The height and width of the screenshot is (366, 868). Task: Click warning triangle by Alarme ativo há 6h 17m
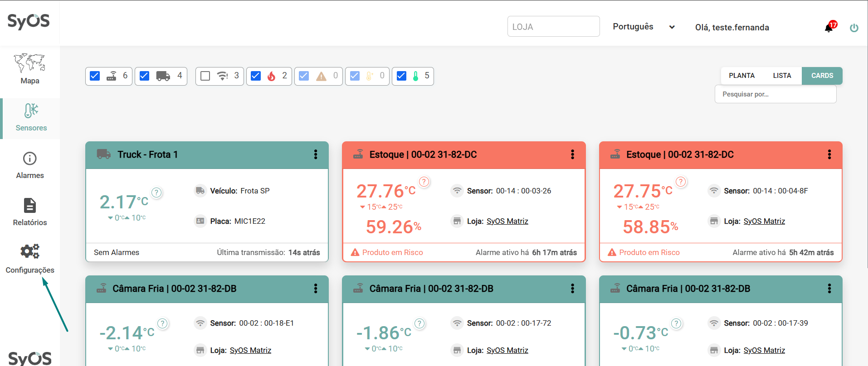click(x=355, y=252)
